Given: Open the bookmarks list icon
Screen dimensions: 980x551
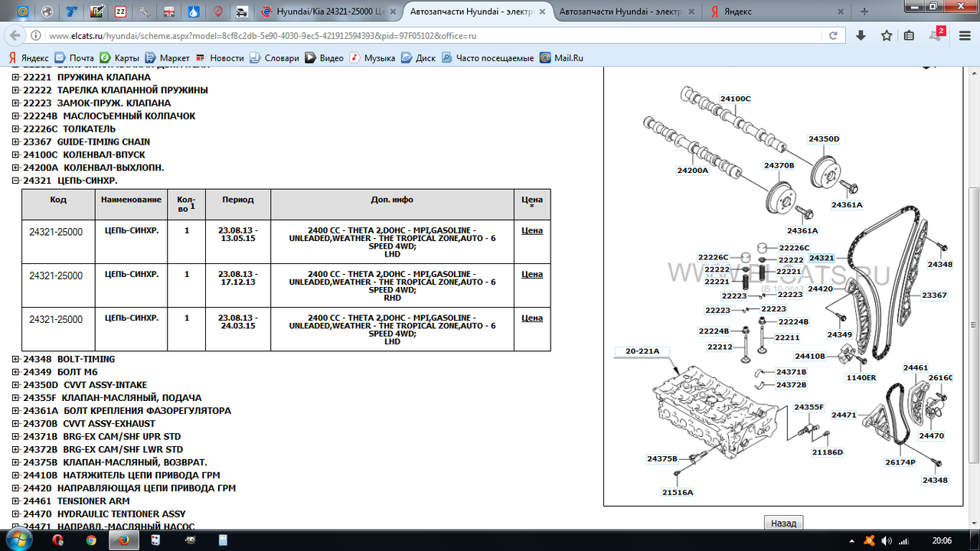Looking at the screenshot, I should point(909,35).
